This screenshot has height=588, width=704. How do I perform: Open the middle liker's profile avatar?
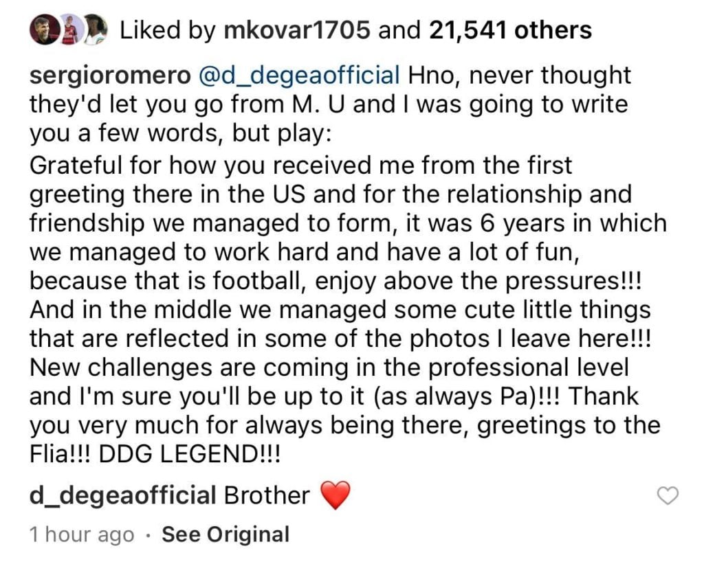69,30
